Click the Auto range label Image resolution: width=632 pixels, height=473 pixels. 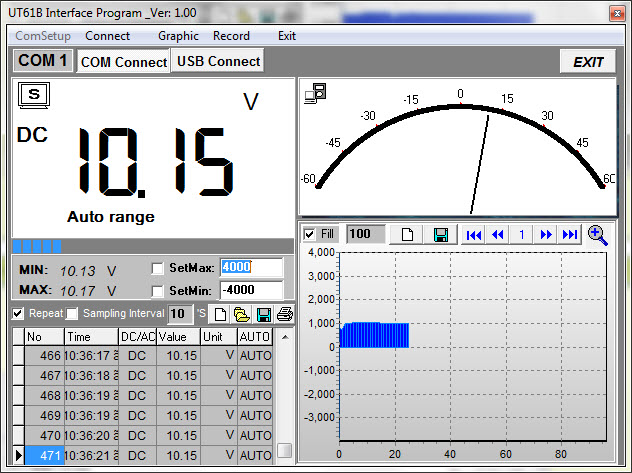[x=110, y=217]
